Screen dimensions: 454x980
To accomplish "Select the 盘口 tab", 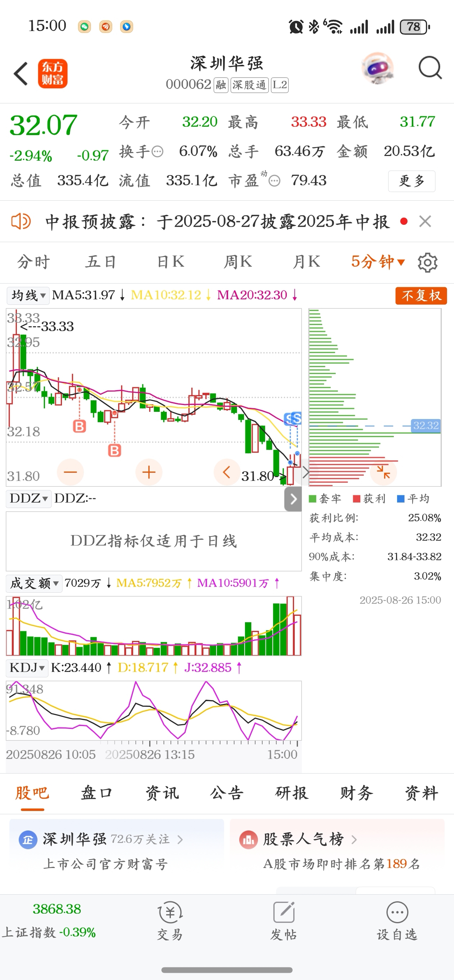I will point(97,793).
